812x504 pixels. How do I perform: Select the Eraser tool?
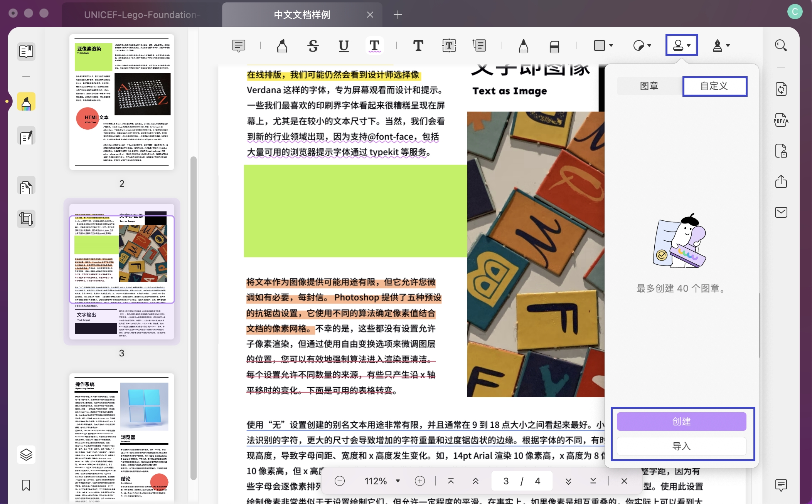click(554, 46)
